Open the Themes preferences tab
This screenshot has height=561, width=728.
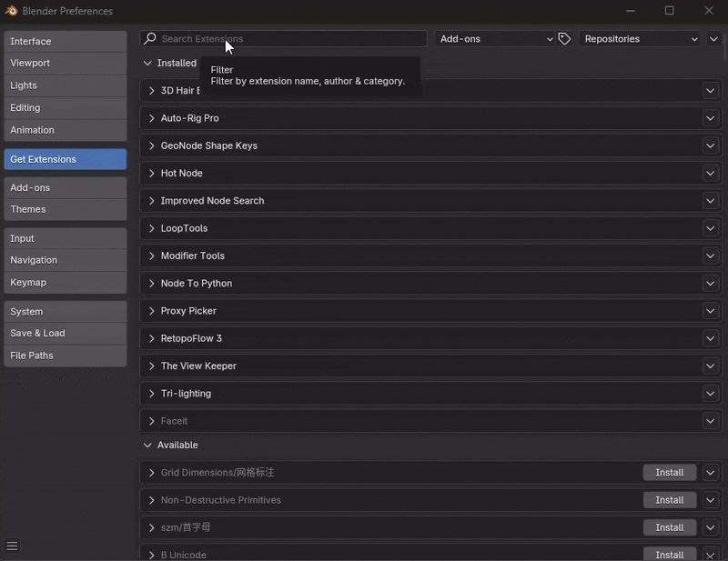coord(66,209)
